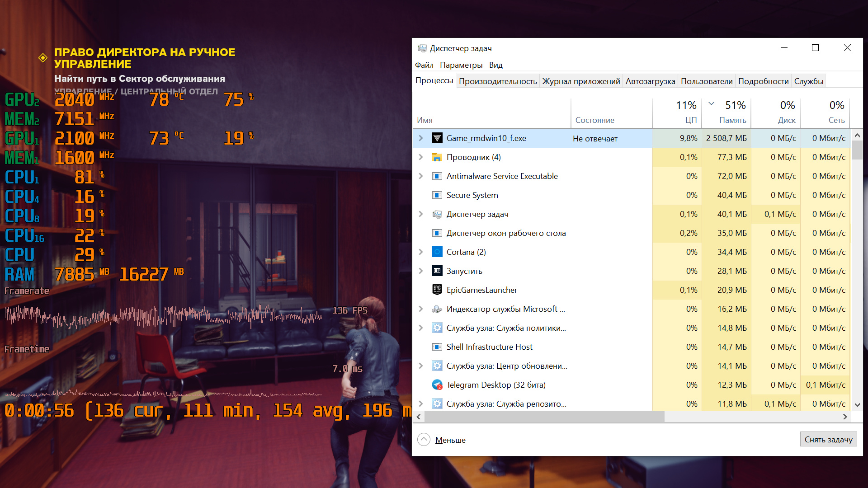The height and width of the screenshot is (488, 868).
Task: Open the Параметры menu
Action: click(x=461, y=65)
